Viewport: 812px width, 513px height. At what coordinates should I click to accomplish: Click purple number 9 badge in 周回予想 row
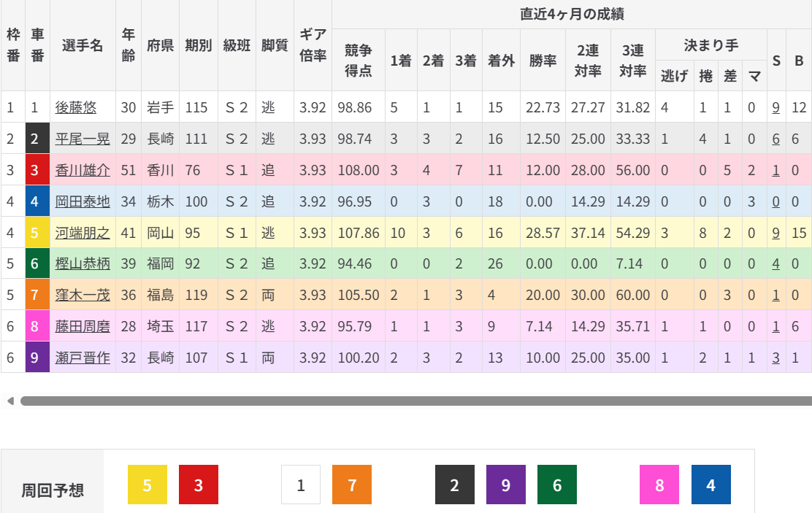tap(506, 485)
